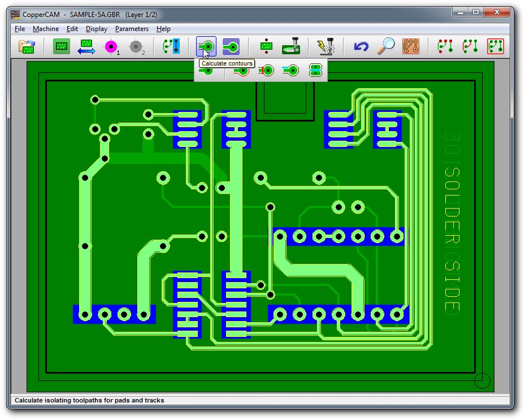Click the hatching toolpaths icon

pos(231,46)
